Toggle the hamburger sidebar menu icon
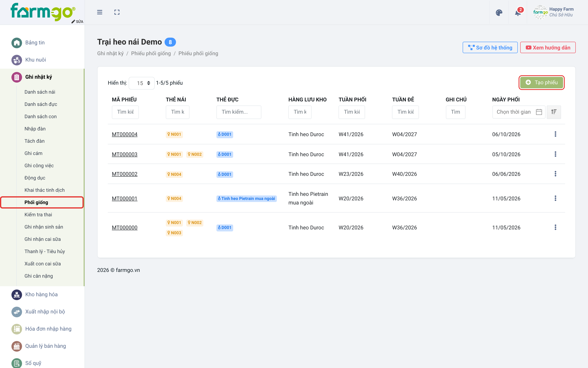Screen dimensions: 588x368 100,12
